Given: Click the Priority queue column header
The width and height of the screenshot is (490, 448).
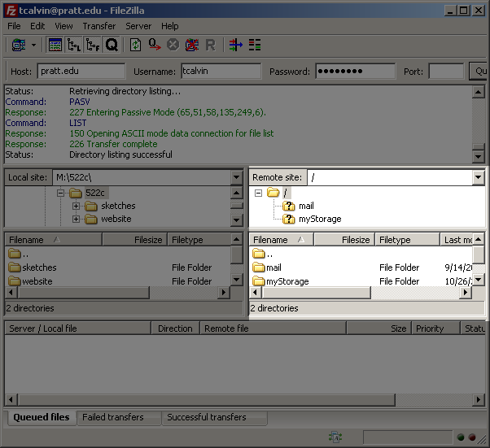Looking at the screenshot, I should tap(435, 328).
